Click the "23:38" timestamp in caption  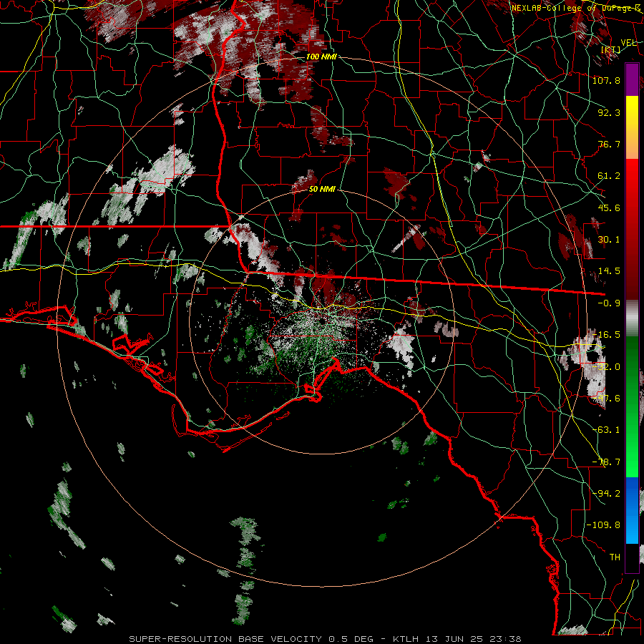(x=507, y=639)
